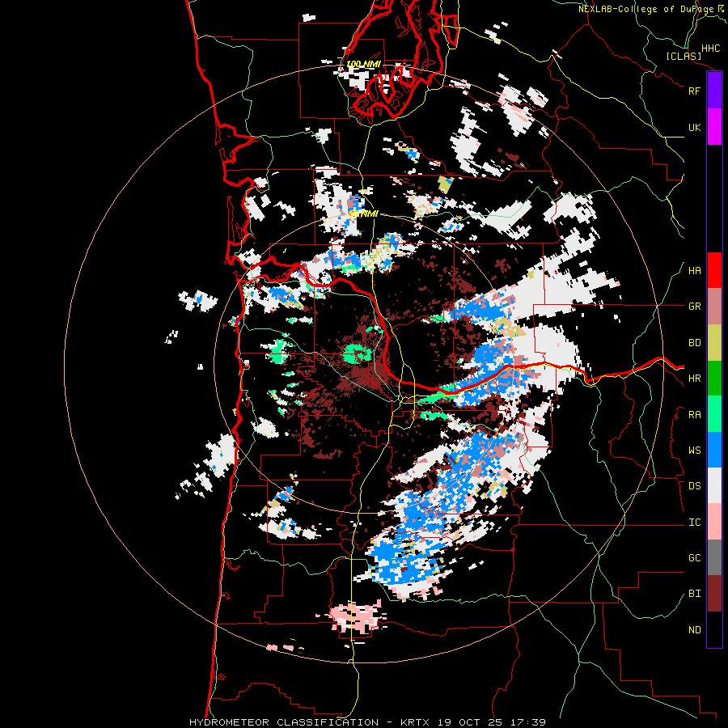
Task: Click the 'GR' legend label text
Action: click(x=694, y=307)
